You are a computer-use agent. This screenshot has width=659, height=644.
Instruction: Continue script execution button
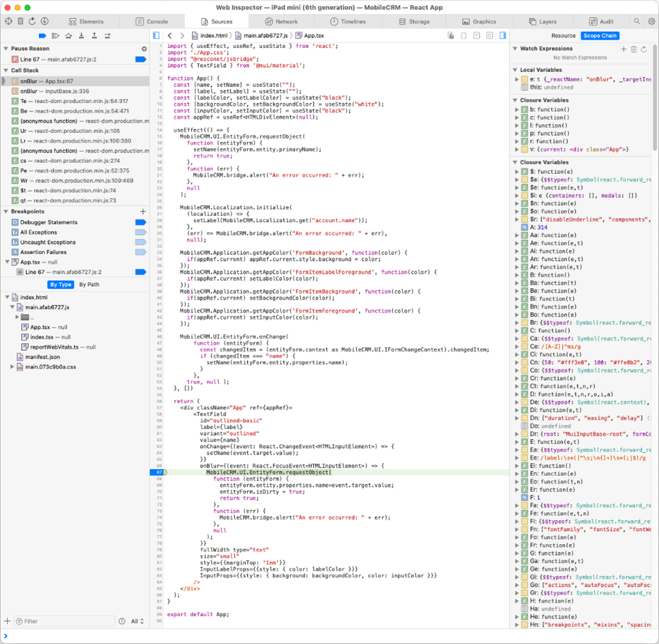[x=55, y=36]
